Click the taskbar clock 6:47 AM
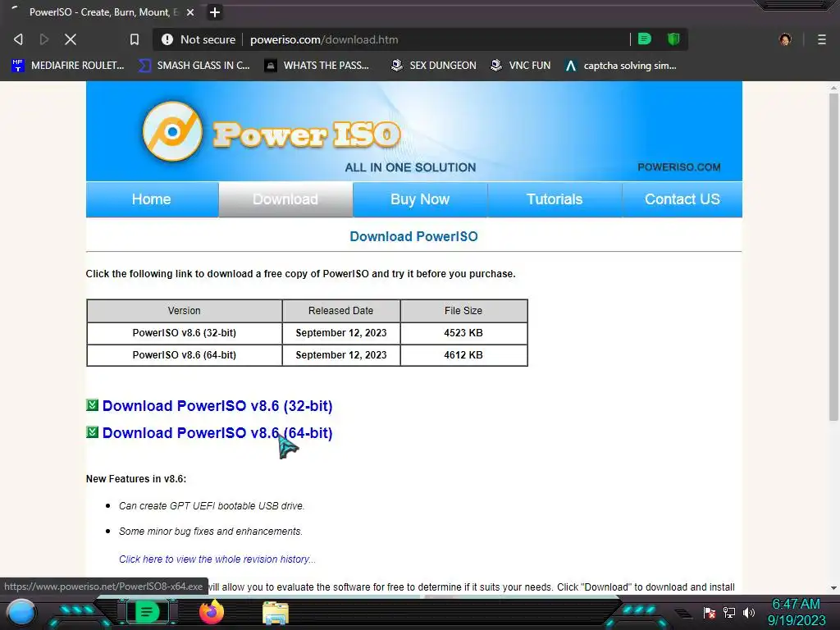Viewport: 840px width, 630px height. (796, 605)
